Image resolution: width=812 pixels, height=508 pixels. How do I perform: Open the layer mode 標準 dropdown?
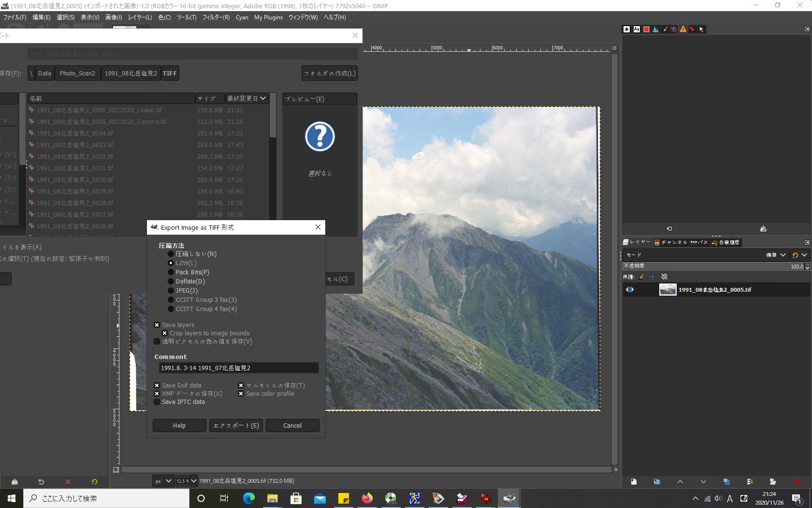point(776,255)
